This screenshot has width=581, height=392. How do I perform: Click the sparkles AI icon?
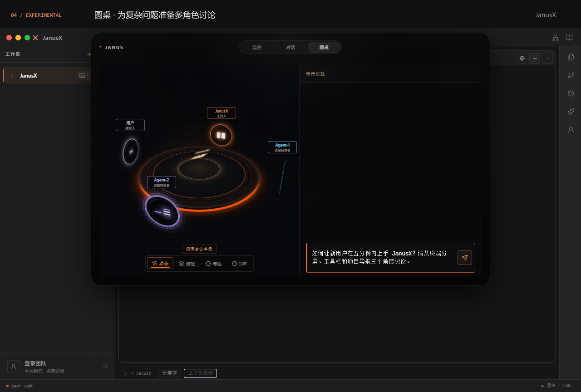click(571, 112)
